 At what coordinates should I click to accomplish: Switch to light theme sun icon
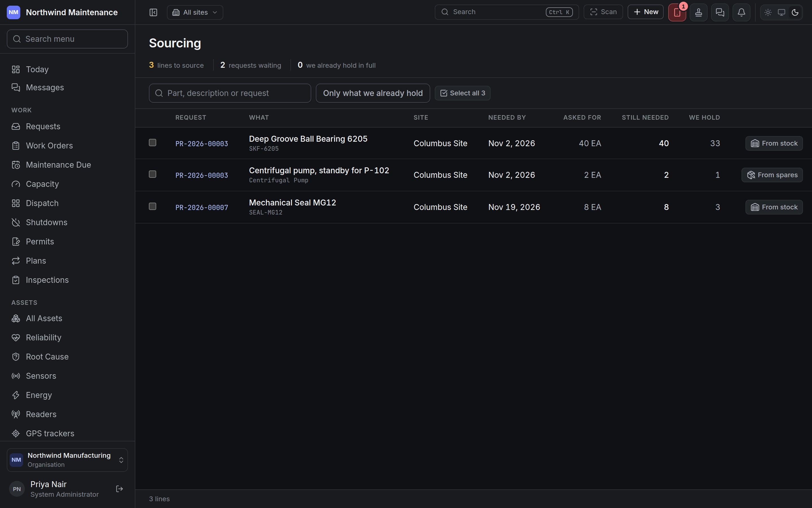point(768,12)
